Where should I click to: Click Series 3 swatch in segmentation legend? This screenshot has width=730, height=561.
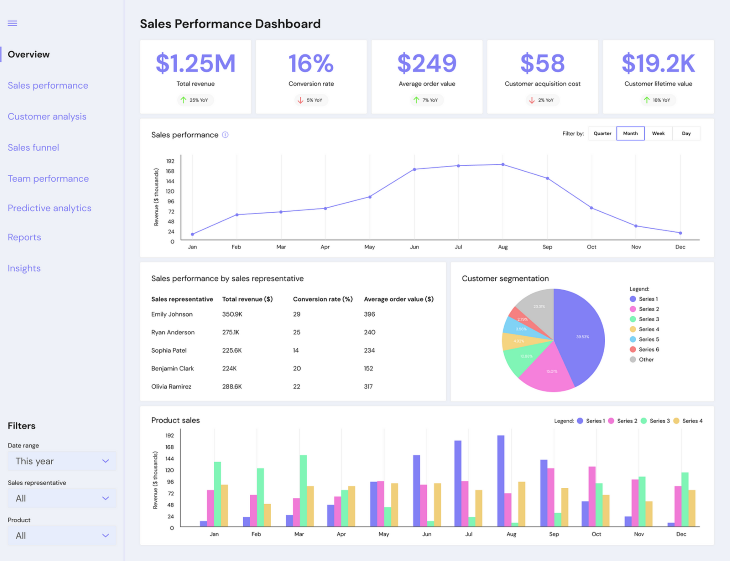[633, 319]
